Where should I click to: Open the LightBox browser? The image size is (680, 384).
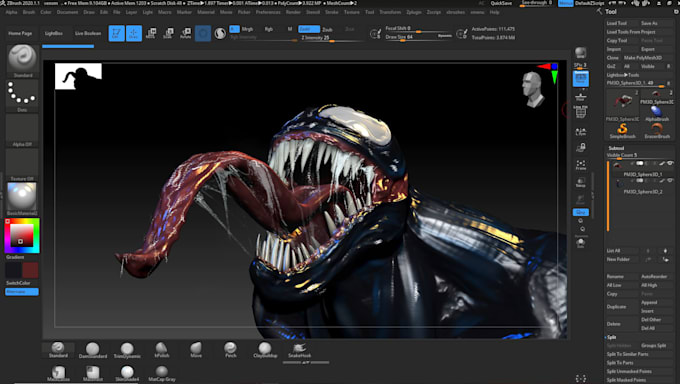[53, 33]
